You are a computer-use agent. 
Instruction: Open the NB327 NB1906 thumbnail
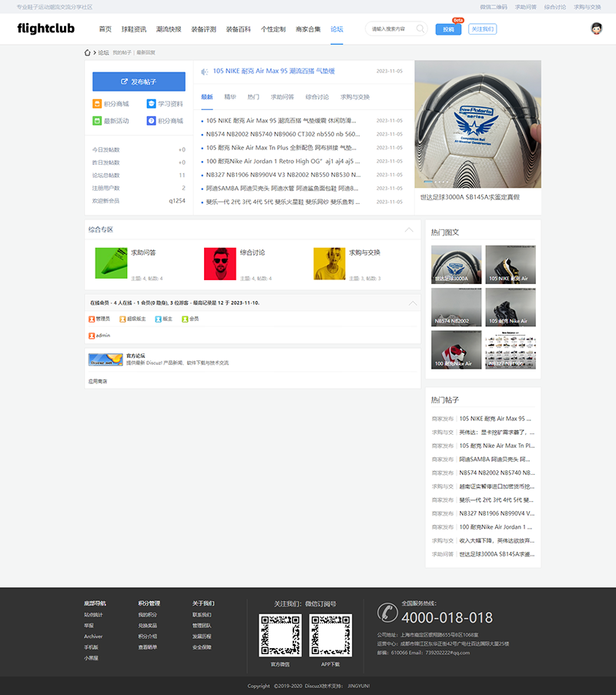tap(511, 349)
